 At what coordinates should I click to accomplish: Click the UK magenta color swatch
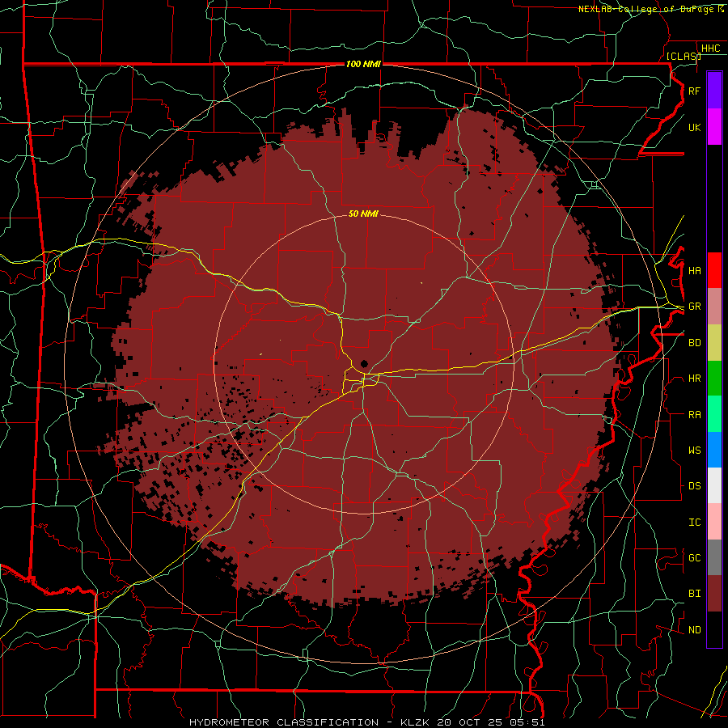point(714,127)
